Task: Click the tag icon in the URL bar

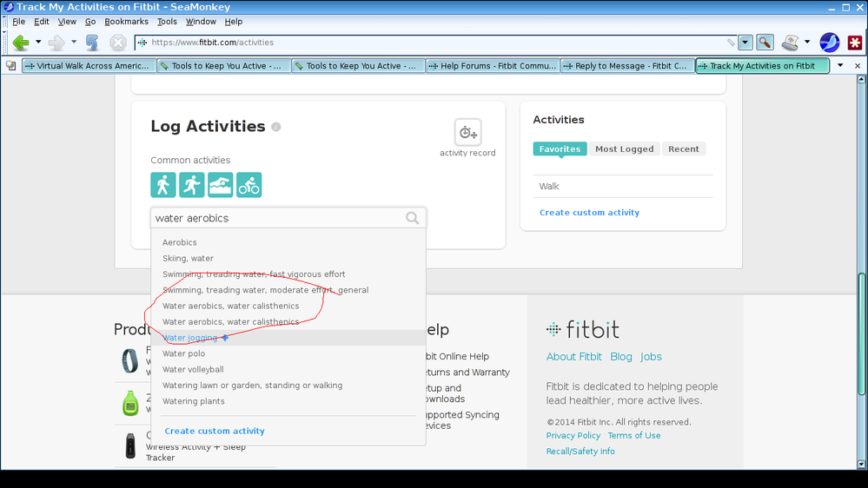Action: click(732, 42)
